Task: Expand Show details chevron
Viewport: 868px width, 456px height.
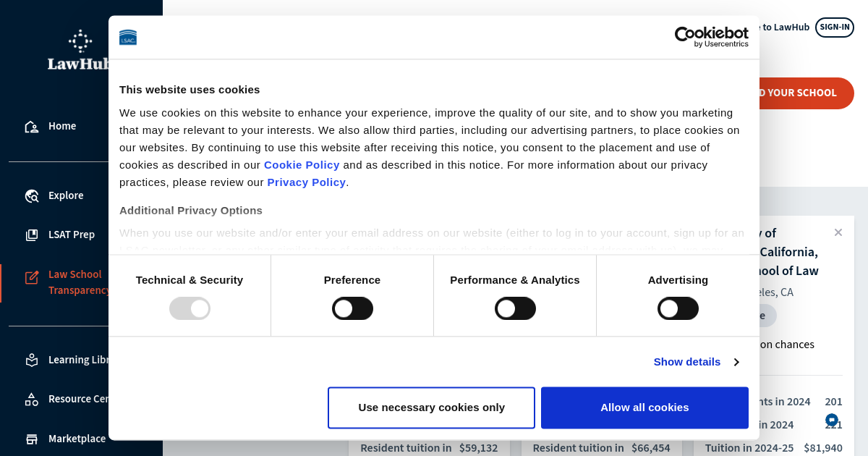Action: click(736, 362)
